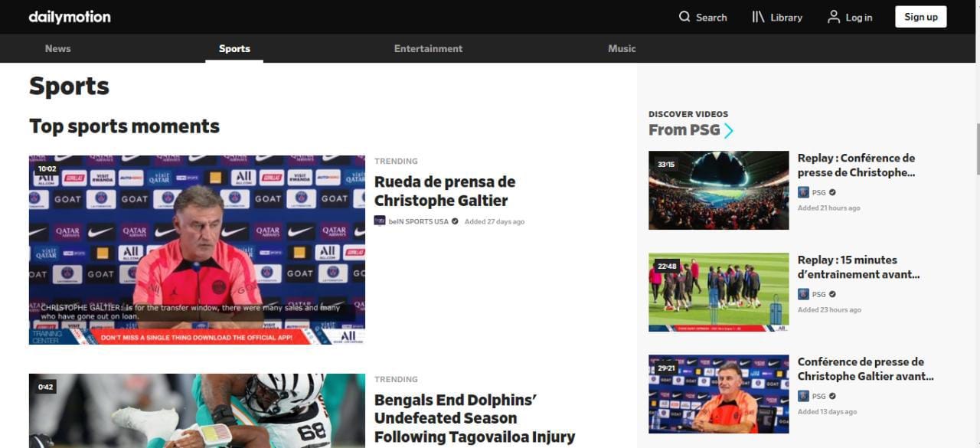Image resolution: width=980 pixels, height=448 pixels.
Task: Click the Sports page heading
Action: point(69,86)
